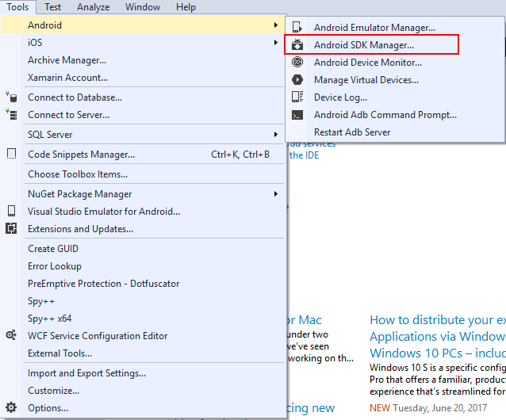
Task: Open Xamarin Account...
Action: (x=143, y=78)
